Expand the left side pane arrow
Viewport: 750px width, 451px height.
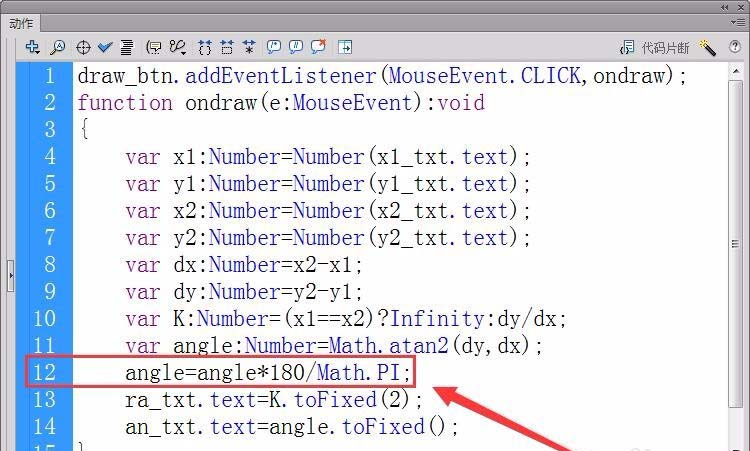11,276
